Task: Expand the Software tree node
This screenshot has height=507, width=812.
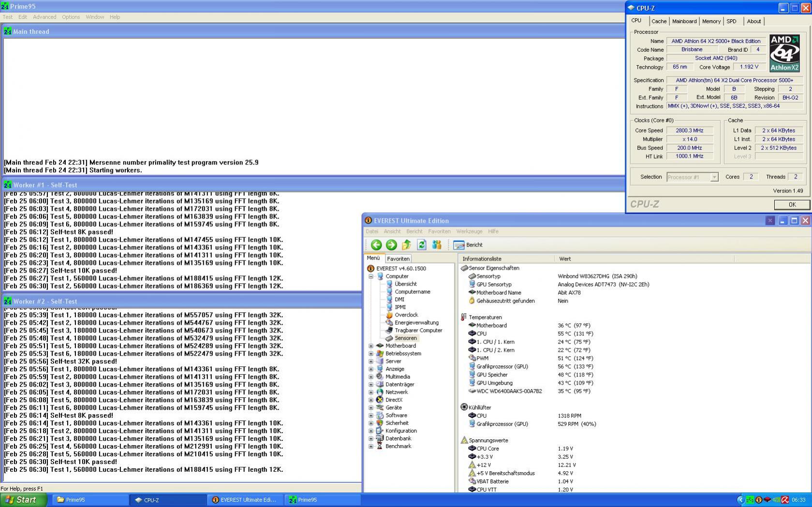Action: 371,416
